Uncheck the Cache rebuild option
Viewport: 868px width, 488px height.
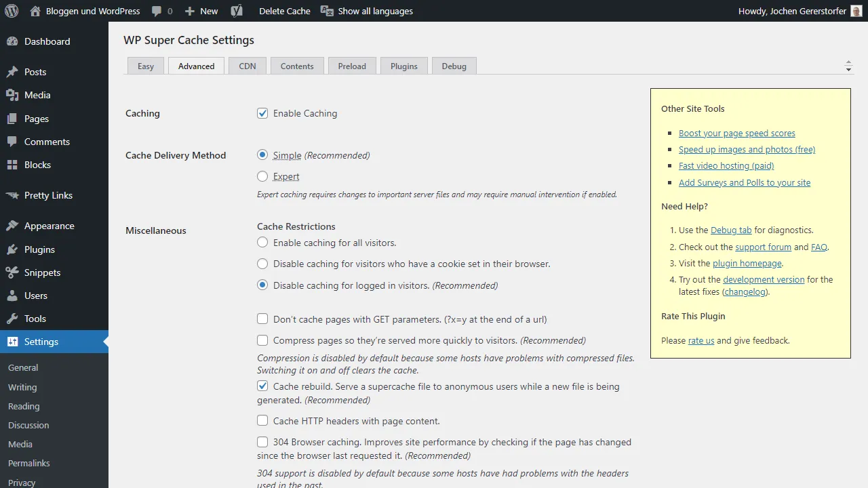coord(262,386)
